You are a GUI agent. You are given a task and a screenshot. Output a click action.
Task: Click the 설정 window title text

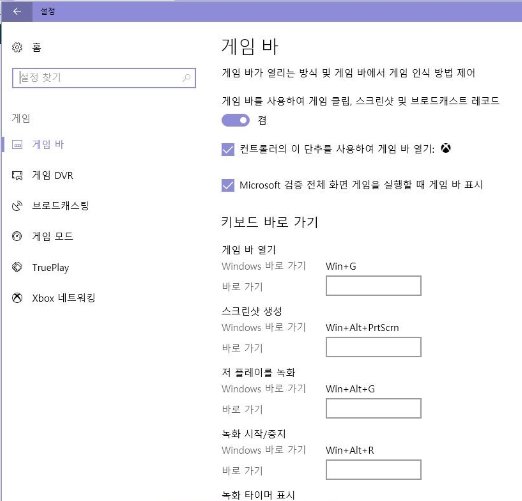(x=48, y=12)
